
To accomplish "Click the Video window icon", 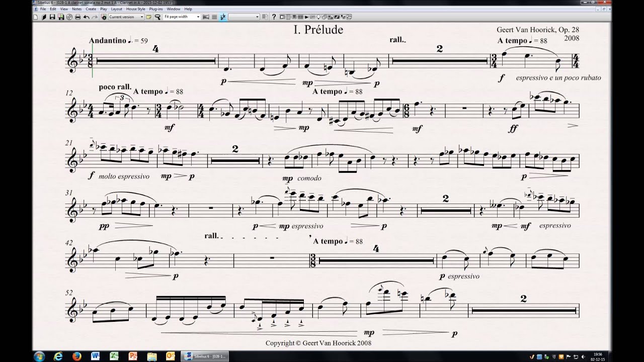I will (x=337, y=17).
